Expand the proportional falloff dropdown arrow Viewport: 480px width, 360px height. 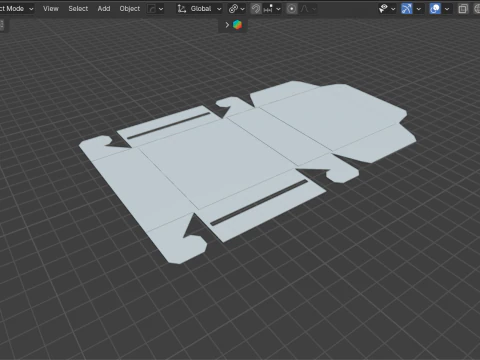[x=314, y=9]
